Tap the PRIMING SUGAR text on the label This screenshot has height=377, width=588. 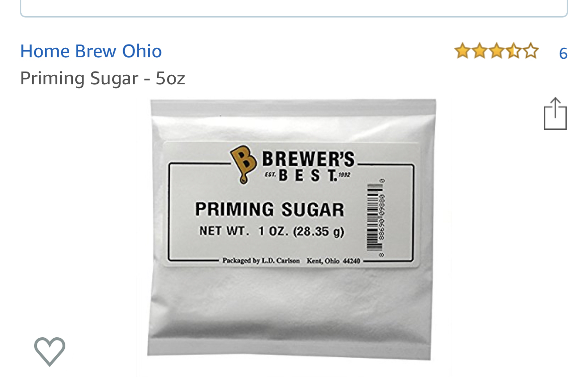pyautogui.click(x=270, y=210)
